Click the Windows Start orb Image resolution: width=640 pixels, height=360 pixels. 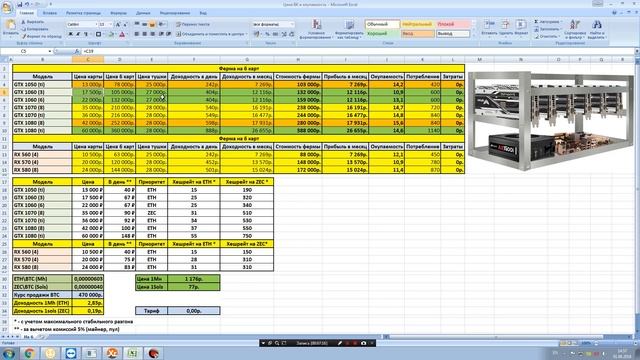coord(8,353)
